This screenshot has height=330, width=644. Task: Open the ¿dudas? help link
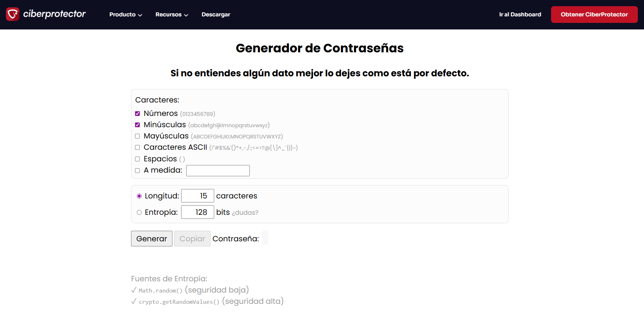[x=245, y=213]
